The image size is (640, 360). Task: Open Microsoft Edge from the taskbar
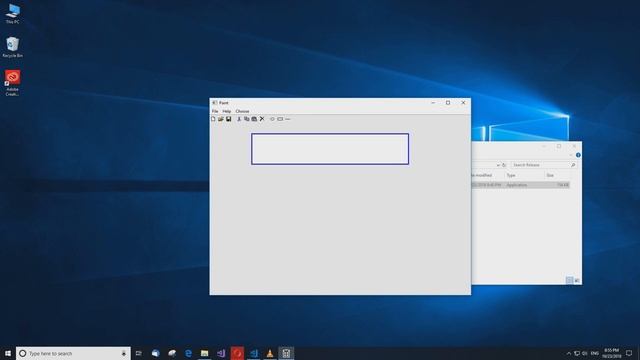(x=188, y=353)
